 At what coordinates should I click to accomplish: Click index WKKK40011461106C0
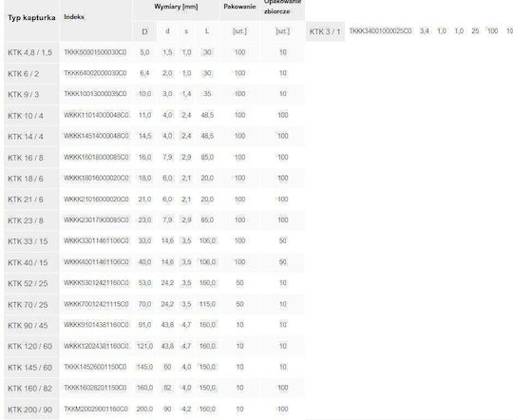(x=96, y=262)
